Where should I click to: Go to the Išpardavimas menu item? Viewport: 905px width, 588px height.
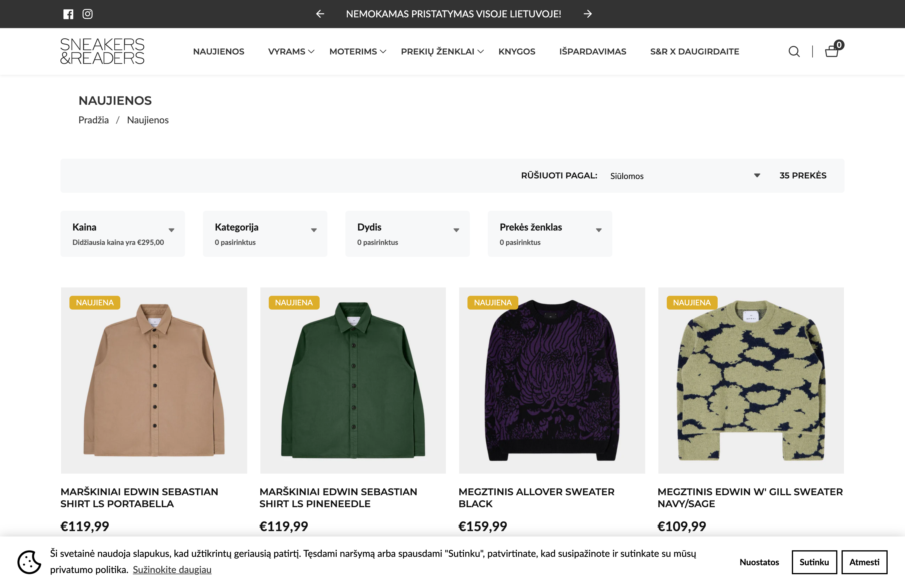coord(593,51)
